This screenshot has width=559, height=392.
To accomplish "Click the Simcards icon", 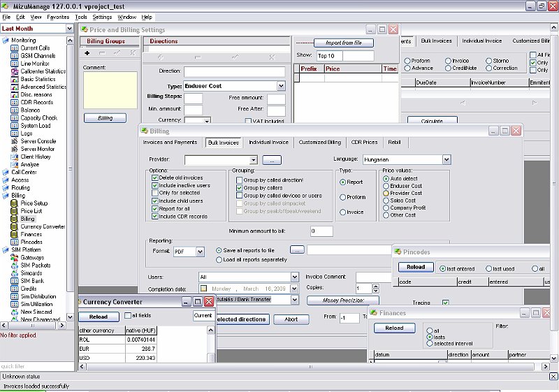I will (x=14, y=273).
